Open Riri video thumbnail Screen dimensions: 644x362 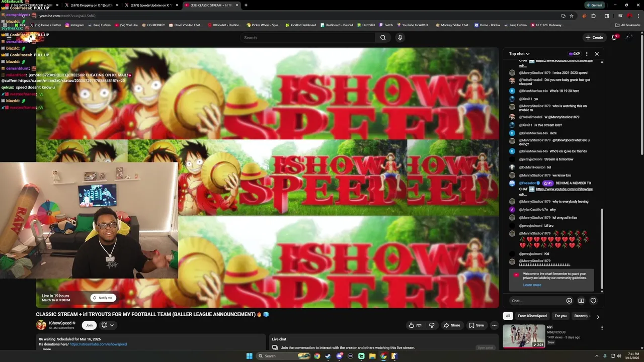pos(524,336)
